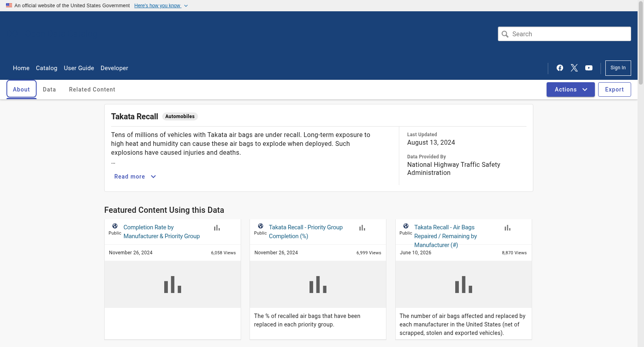Image resolution: width=644 pixels, height=347 pixels.
Task: Open the YouTube icon link
Action: click(x=589, y=68)
